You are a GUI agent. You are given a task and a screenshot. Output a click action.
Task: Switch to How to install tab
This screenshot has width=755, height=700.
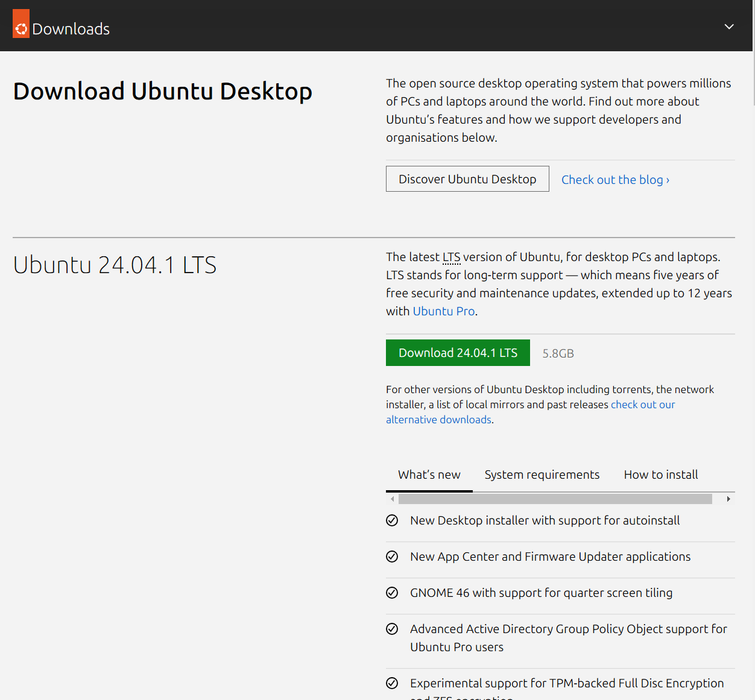click(661, 475)
